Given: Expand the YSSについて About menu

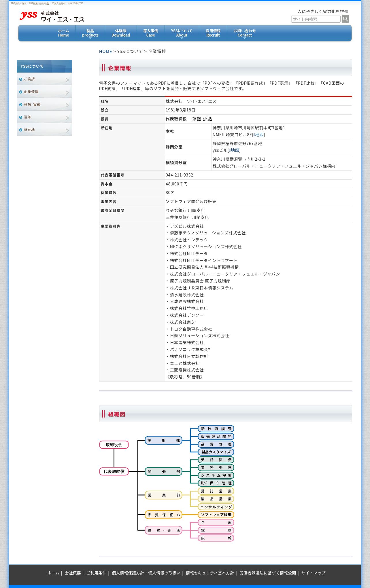Looking at the screenshot, I should [x=182, y=33].
